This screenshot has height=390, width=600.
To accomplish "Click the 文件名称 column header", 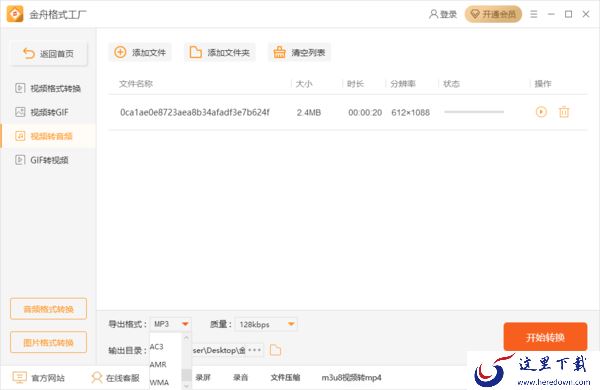I will pyautogui.click(x=136, y=84).
